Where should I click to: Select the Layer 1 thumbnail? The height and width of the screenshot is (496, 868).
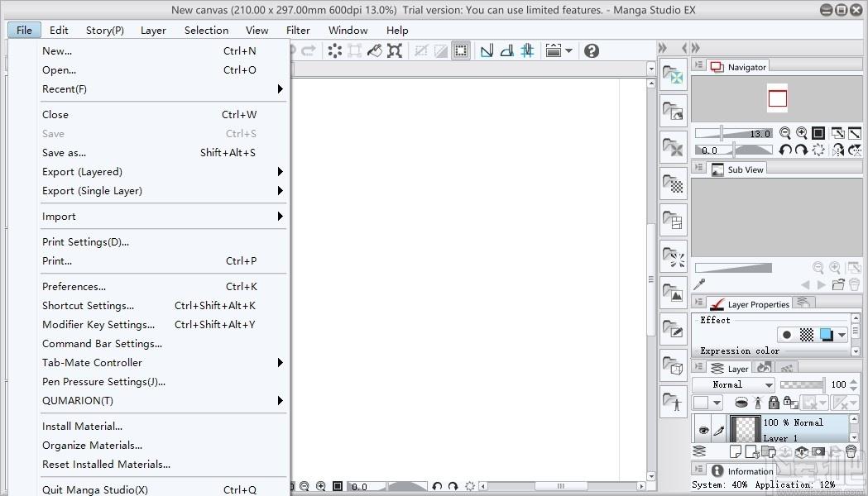tap(745, 430)
